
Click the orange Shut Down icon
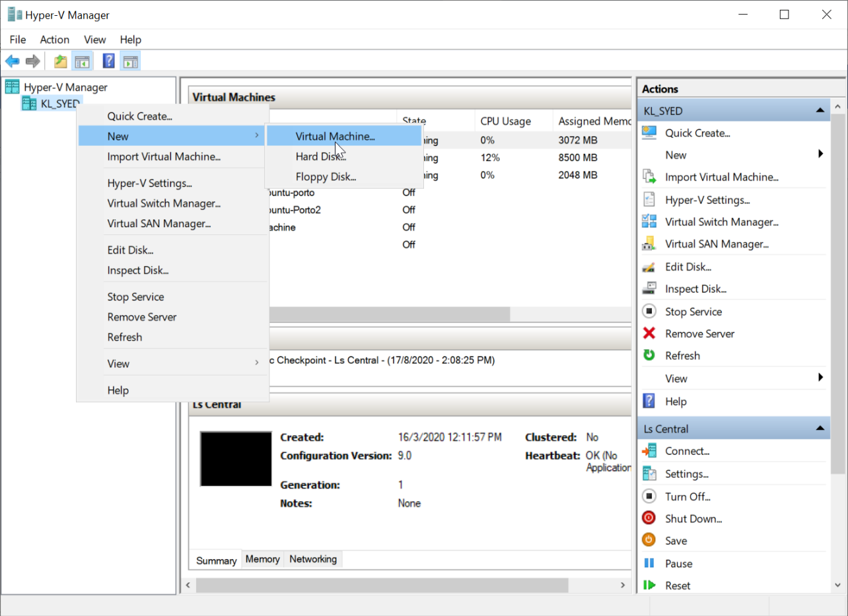[x=649, y=518]
